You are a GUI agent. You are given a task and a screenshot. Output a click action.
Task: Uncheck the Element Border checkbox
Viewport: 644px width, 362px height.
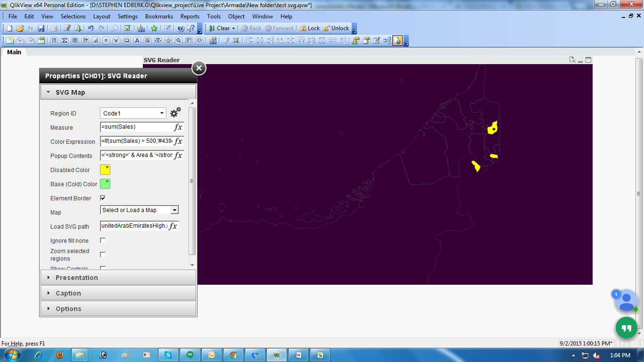click(x=103, y=198)
